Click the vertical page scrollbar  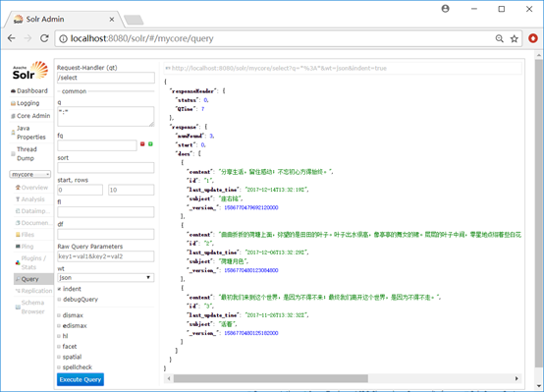point(538,212)
